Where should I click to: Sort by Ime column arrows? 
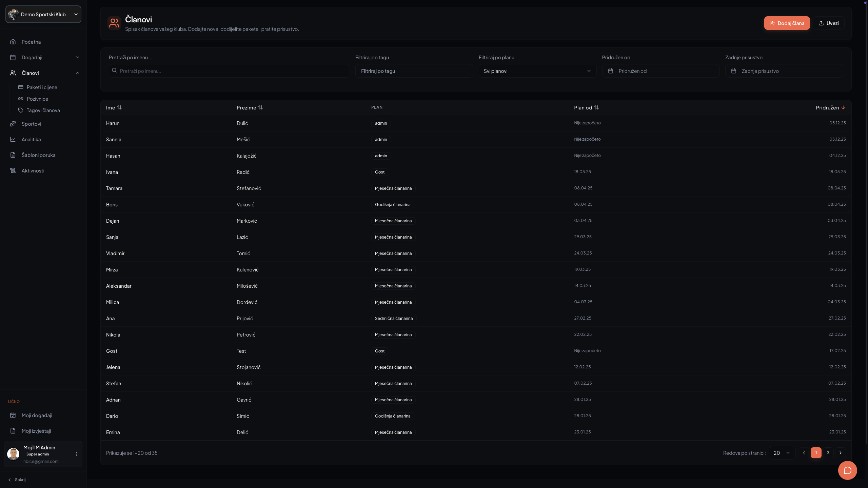[119, 107]
